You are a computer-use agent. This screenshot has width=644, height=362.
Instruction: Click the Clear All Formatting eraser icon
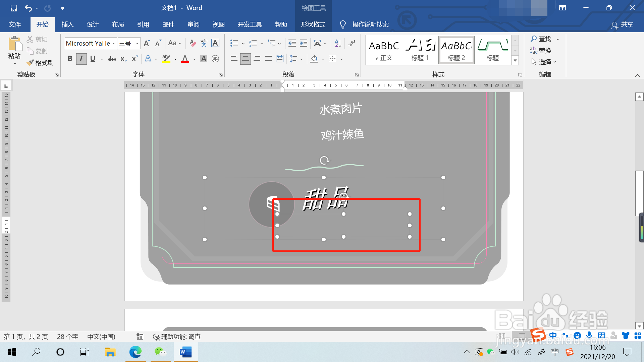[x=193, y=43]
